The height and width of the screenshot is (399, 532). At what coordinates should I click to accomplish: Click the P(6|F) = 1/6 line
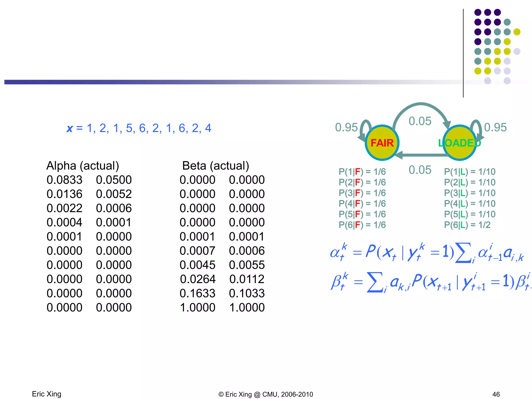coord(362,225)
